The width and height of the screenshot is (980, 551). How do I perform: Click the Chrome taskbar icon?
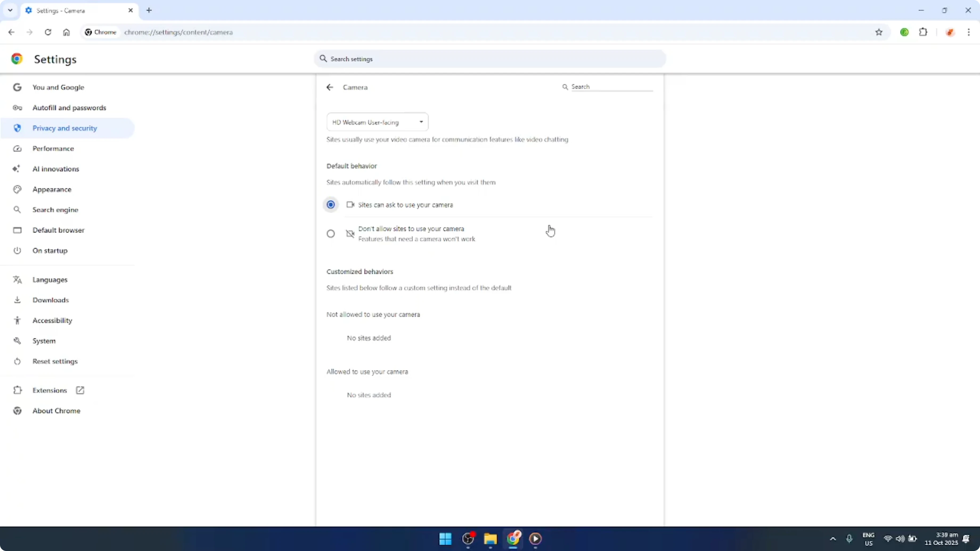(x=513, y=539)
